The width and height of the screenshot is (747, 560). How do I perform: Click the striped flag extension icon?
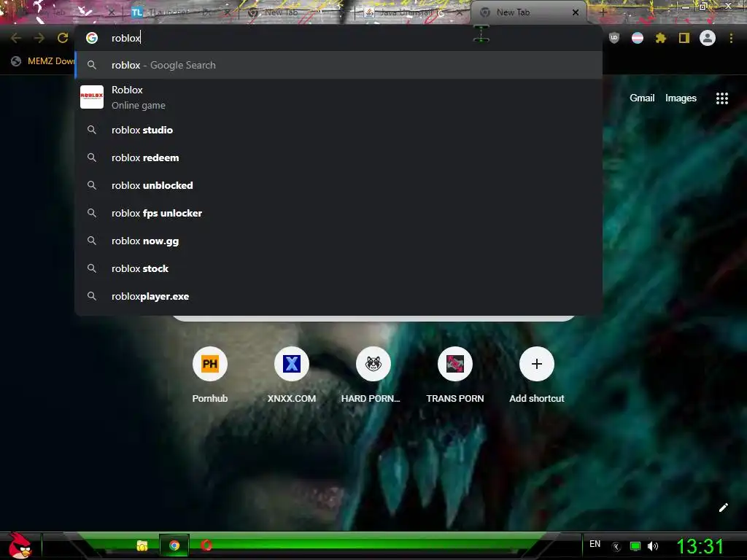pyautogui.click(x=638, y=38)
